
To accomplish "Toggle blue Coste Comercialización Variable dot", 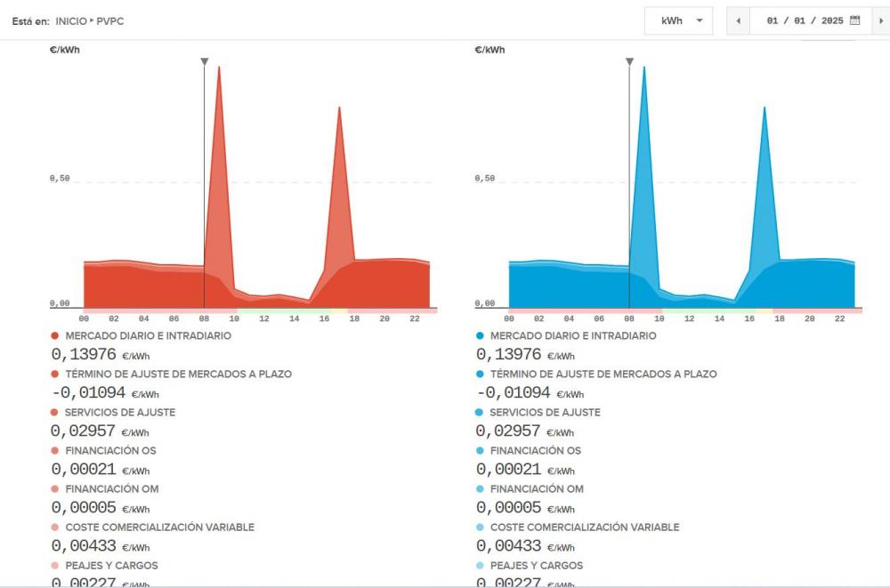I will pos(481,528).
